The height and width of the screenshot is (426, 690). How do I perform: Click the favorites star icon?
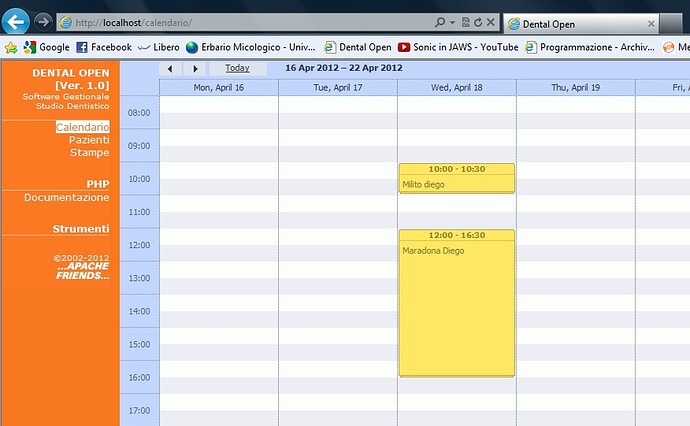point(11,48)
